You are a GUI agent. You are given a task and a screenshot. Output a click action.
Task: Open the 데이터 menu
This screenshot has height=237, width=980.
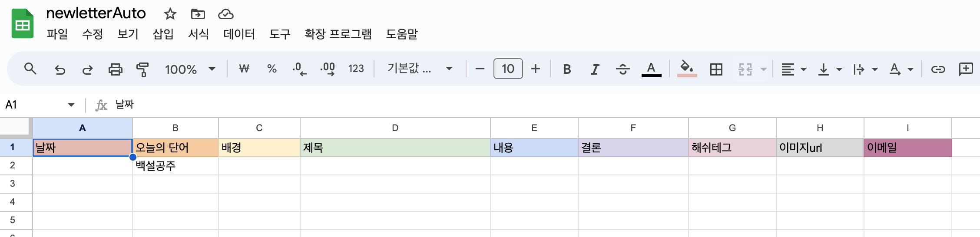239,34
